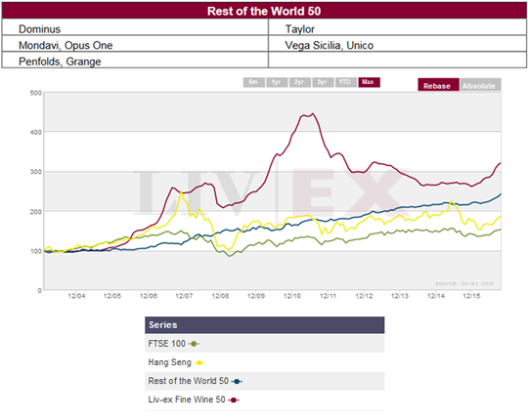Toggle Liv-ex Fine Wine 50 series row
Viewport: 528px width, 420px height.
(x=265, y=399)
